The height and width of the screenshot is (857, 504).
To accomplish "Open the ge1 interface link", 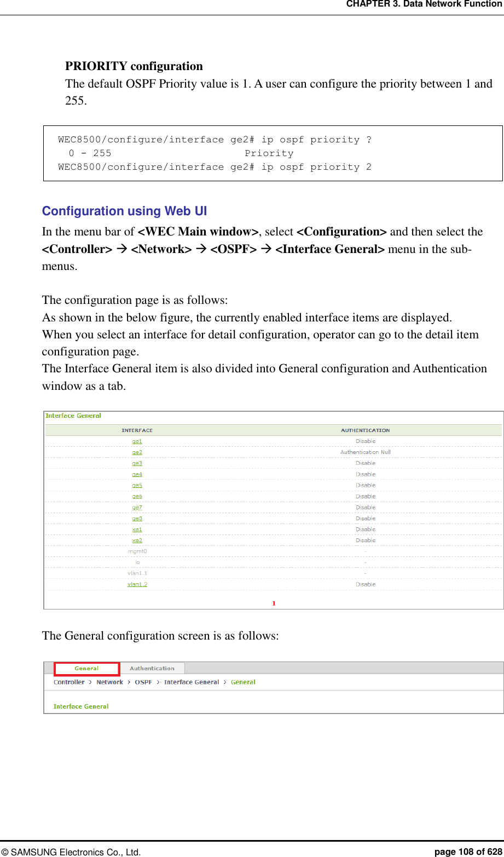I will coord(137,441).
